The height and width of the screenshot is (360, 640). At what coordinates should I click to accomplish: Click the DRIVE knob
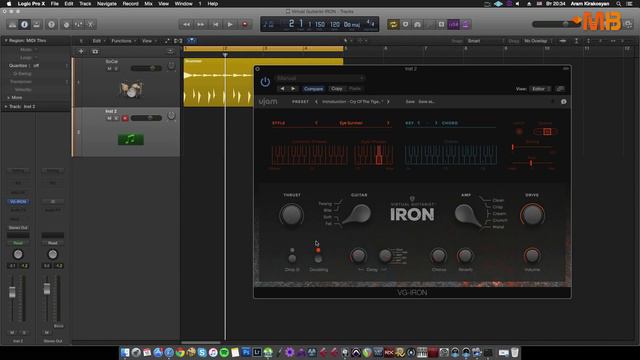click(532, 215)
